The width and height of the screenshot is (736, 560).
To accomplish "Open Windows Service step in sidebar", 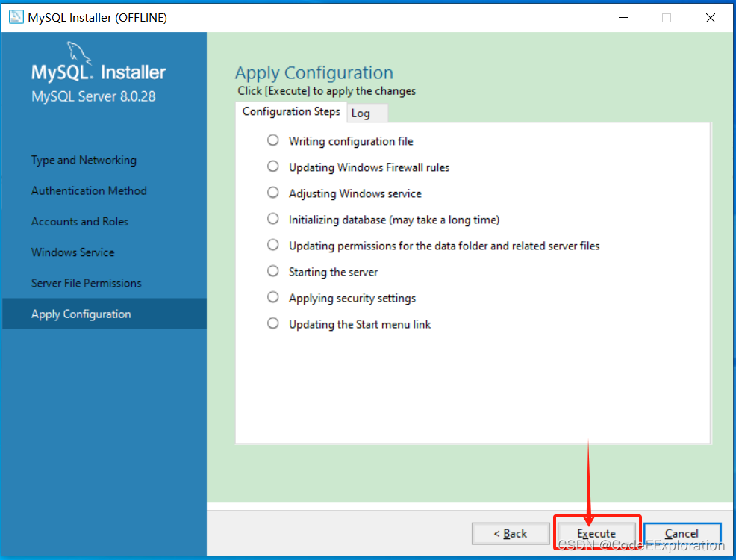I will pos(72,252).
